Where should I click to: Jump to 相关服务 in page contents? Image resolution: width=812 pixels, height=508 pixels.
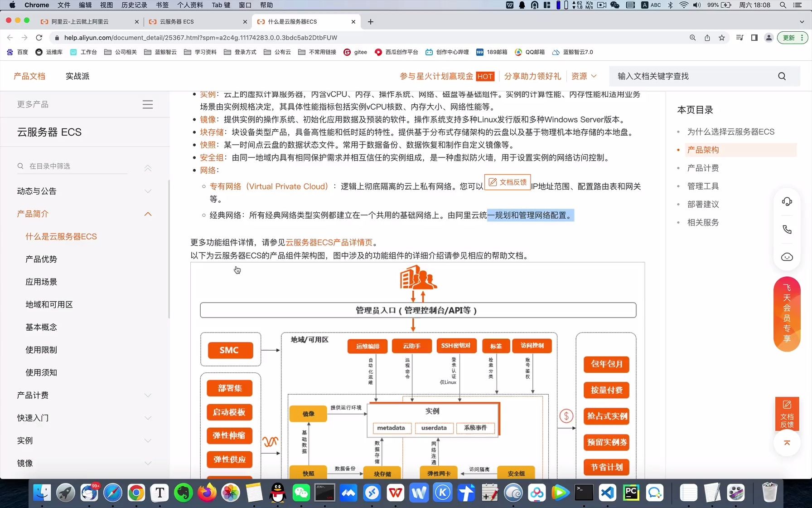[703, 223]
